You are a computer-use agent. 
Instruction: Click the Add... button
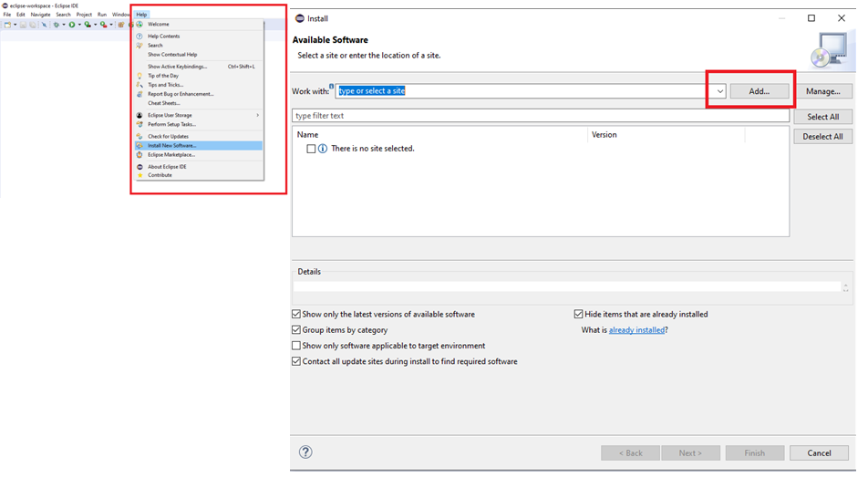759,91
